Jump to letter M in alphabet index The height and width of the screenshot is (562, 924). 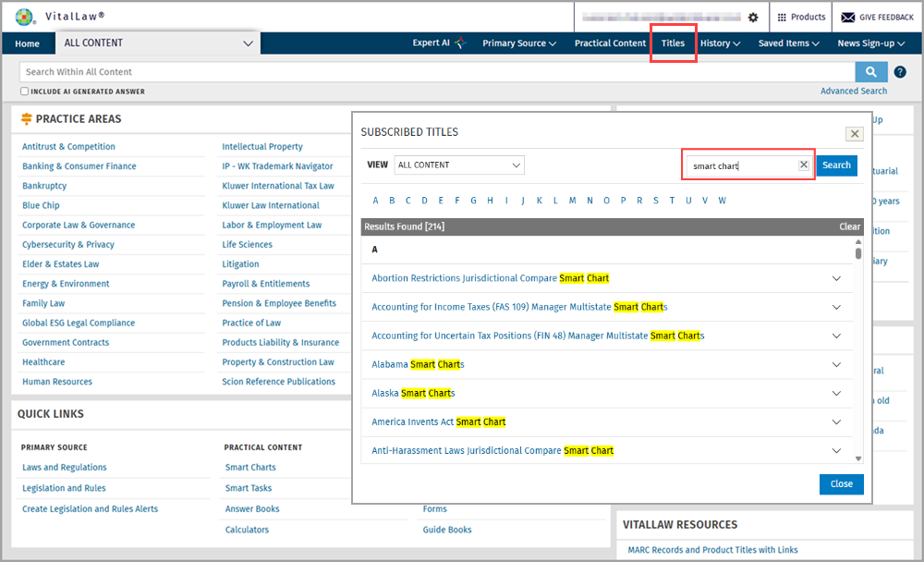pos(572,201)
